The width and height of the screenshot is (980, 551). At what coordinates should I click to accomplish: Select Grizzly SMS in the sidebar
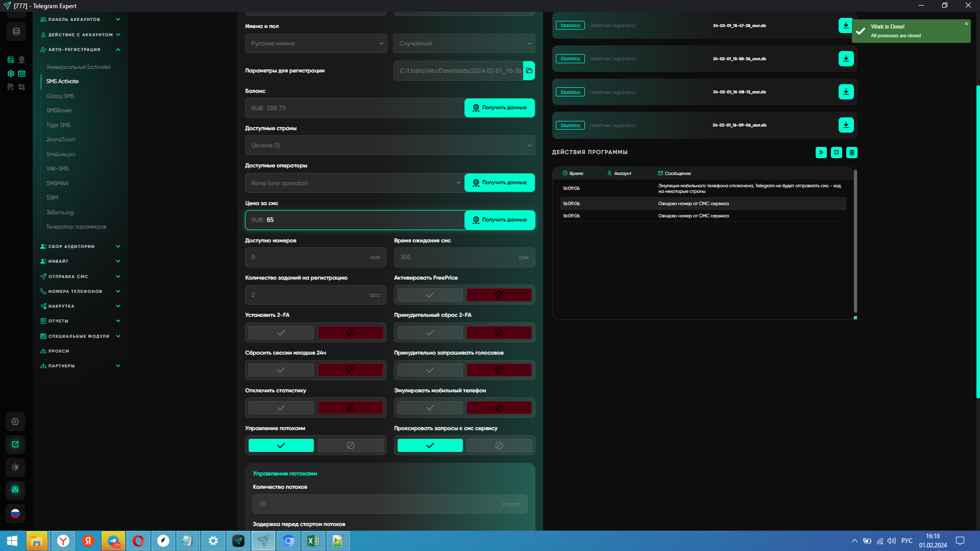pos(60,96)
